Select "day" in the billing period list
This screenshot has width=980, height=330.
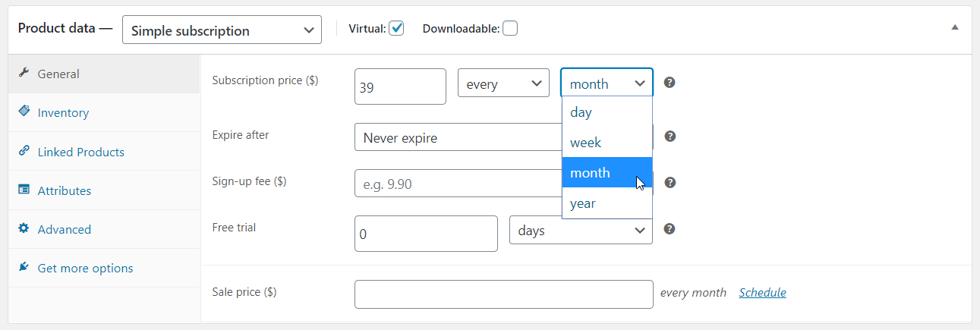[607, 112]
